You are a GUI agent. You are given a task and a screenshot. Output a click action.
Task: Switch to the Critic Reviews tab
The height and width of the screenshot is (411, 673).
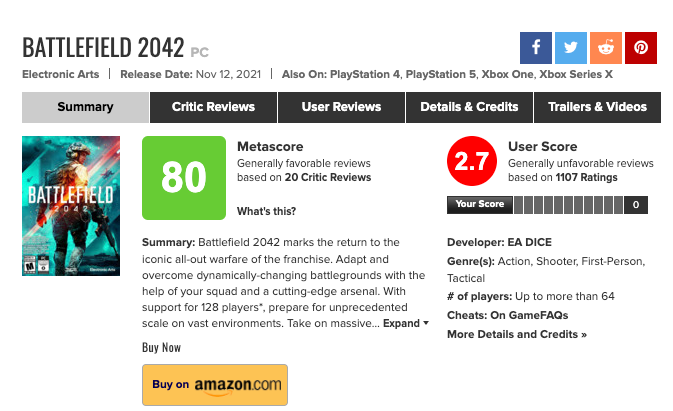pyautogui.click(x=213, y=107)
